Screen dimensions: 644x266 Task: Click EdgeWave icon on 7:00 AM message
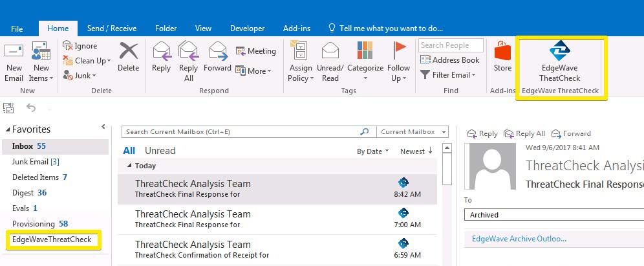point(403,213)
